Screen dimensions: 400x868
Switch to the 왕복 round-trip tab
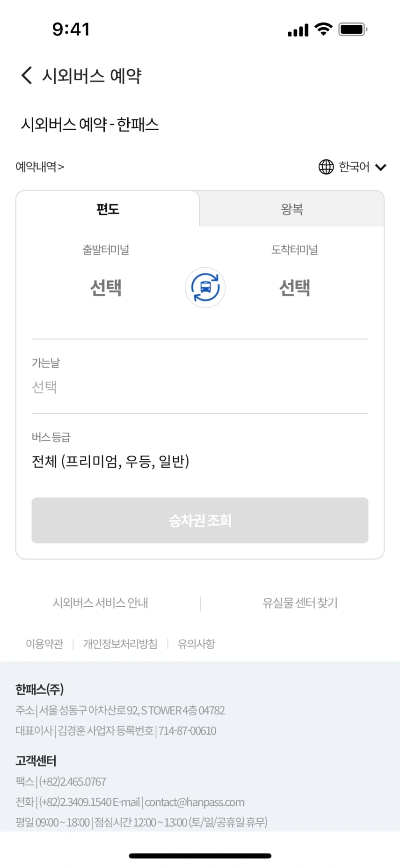[292, 209]
